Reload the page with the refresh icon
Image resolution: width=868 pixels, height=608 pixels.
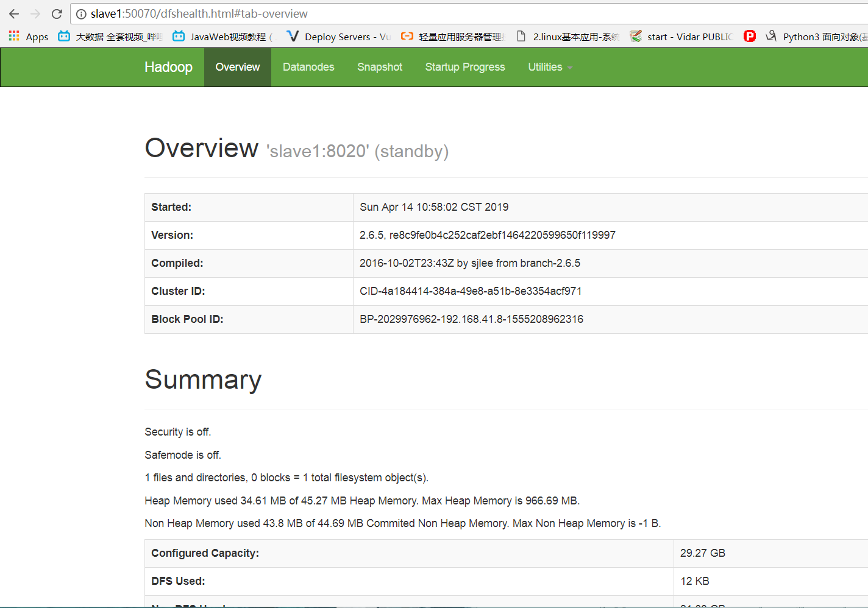point(57,13)
